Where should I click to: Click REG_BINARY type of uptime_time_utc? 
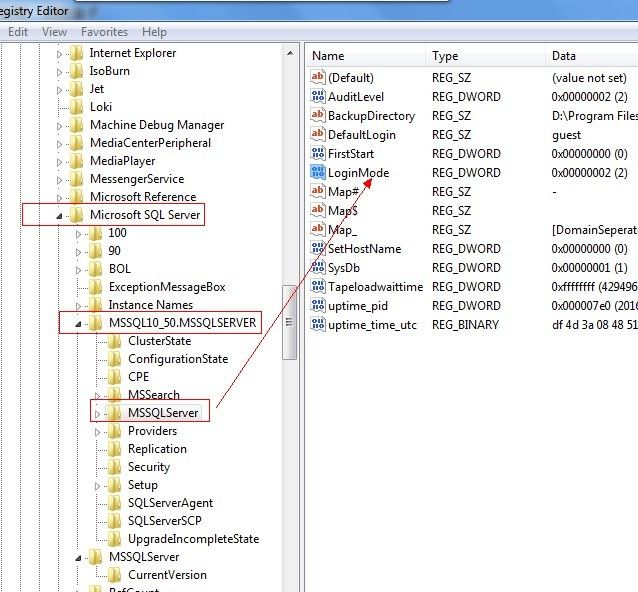point(465,325)
